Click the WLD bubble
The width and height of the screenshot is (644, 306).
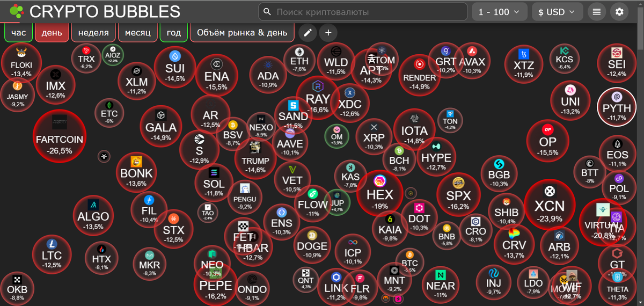[336, 62]
